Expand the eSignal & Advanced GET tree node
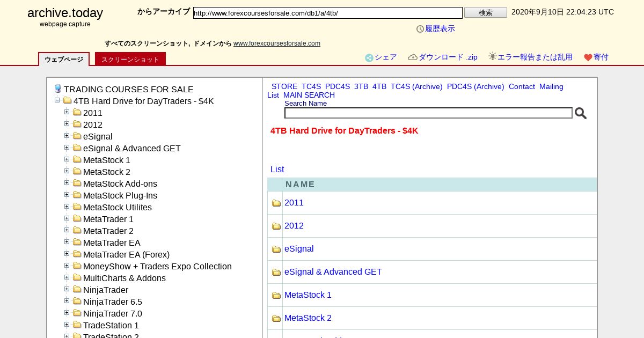Viewport: 644px width, 338px height. [x=67, y=148]
